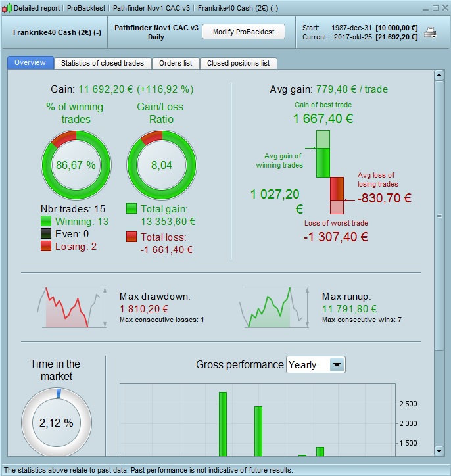Click the max runup chart thumbnail

tap(274, 307)
